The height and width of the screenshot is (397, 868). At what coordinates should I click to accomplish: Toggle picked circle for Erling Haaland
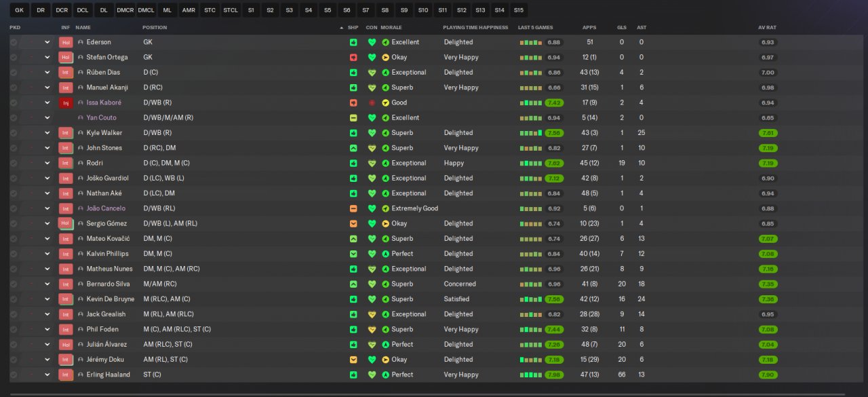click(14, 375)
